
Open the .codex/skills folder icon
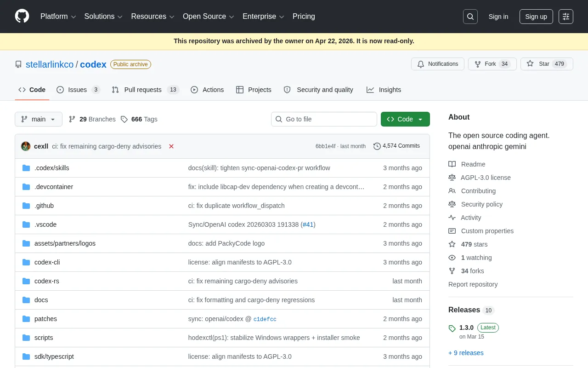[26, 168]
